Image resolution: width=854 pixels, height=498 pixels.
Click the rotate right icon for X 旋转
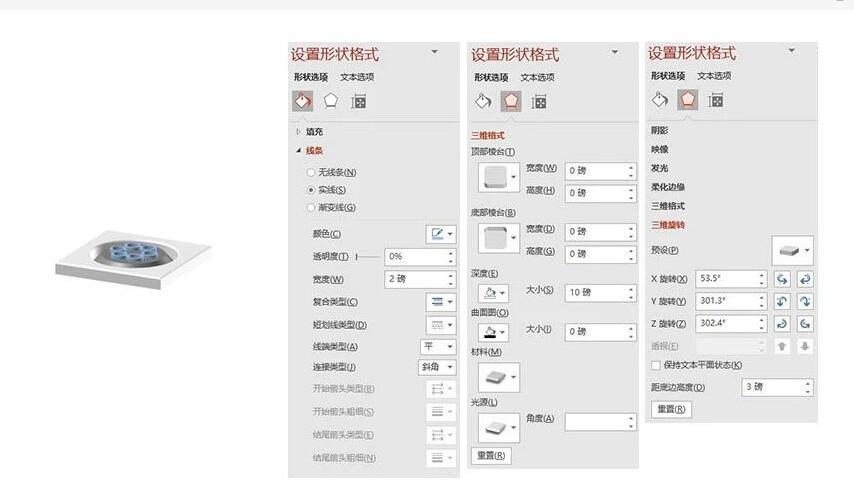pos(804,279)
